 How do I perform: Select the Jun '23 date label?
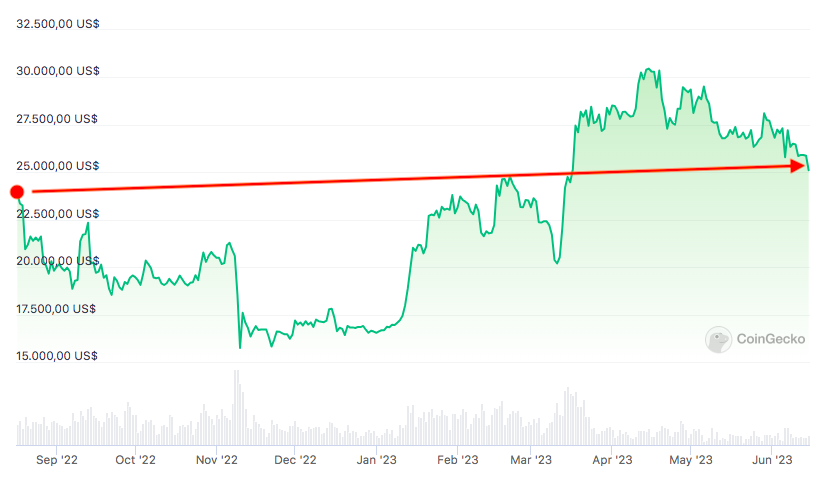(x=771, y=460)
